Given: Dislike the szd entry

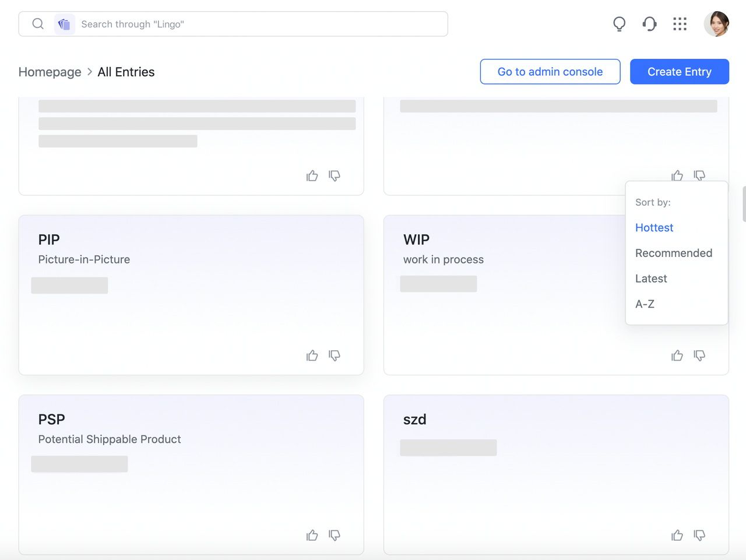Looking at the screenshot, I should pos(699,535).
